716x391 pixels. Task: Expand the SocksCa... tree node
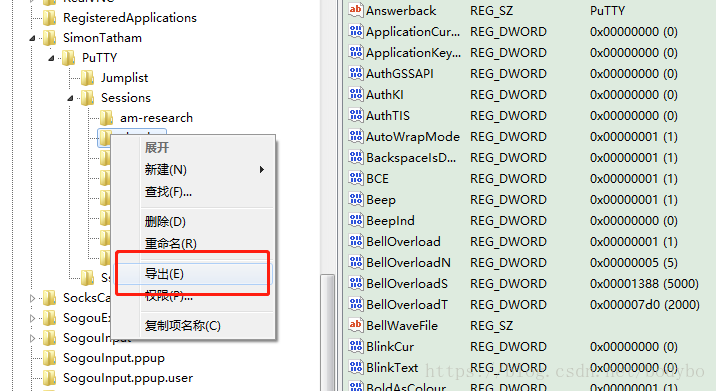[x=32, y=298]
